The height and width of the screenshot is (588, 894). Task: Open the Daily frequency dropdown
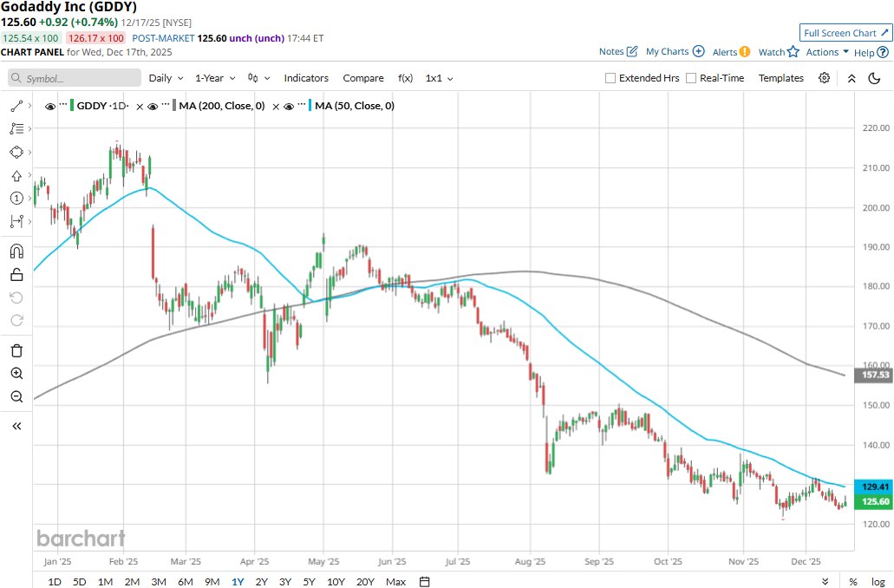(x=165, y=78)
